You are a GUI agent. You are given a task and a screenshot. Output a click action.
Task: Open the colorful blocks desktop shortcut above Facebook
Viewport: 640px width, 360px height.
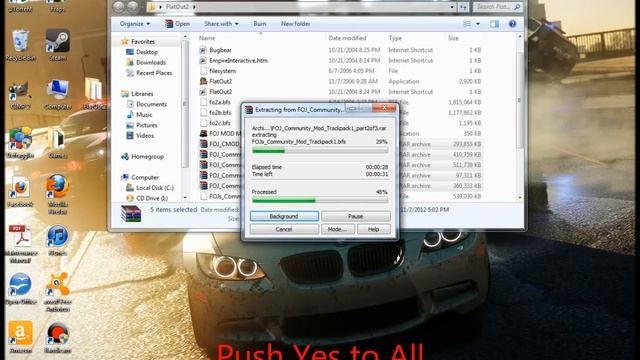(20, 142)
